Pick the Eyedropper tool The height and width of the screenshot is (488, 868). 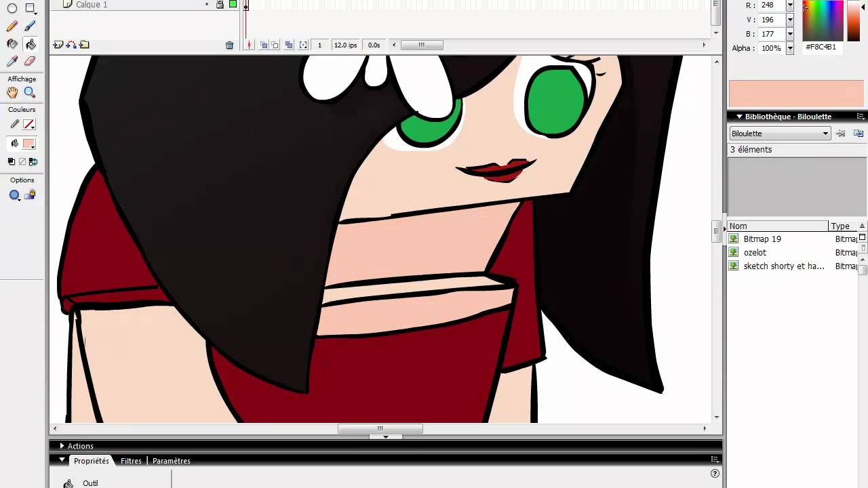point(12,61)
